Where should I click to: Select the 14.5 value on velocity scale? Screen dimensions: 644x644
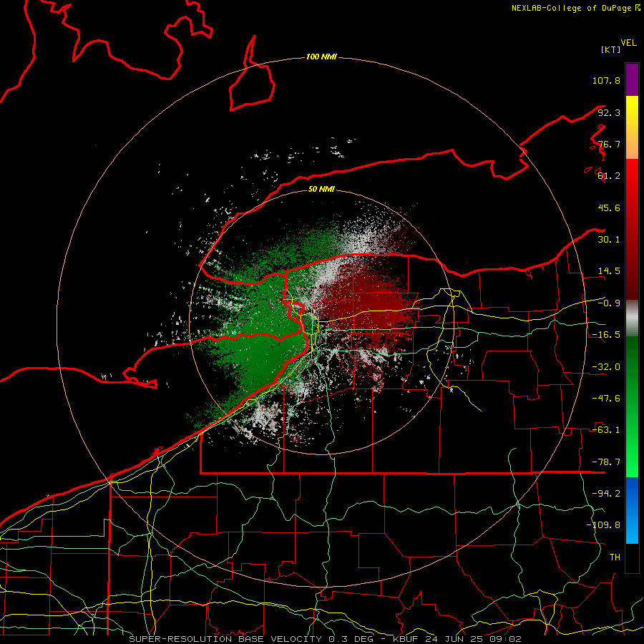coord(609,271)
